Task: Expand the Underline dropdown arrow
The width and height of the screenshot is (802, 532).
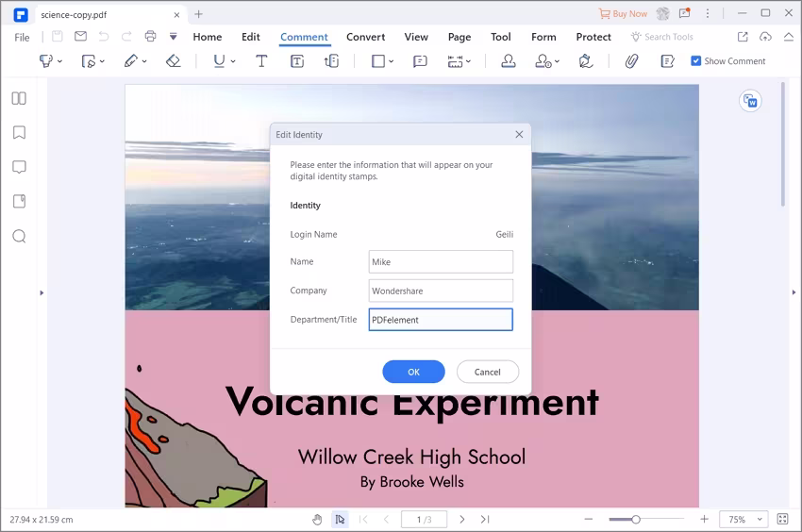Action: click(x=233, y=61)
